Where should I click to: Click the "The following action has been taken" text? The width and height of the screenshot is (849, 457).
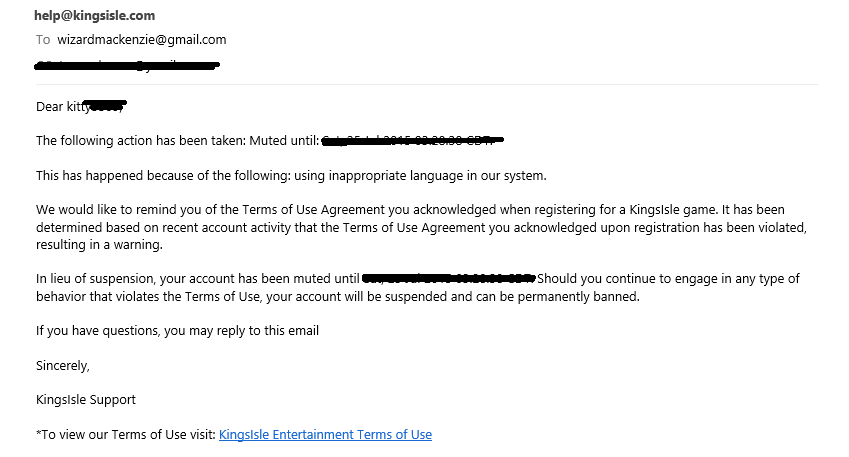[x=141, y=141]
